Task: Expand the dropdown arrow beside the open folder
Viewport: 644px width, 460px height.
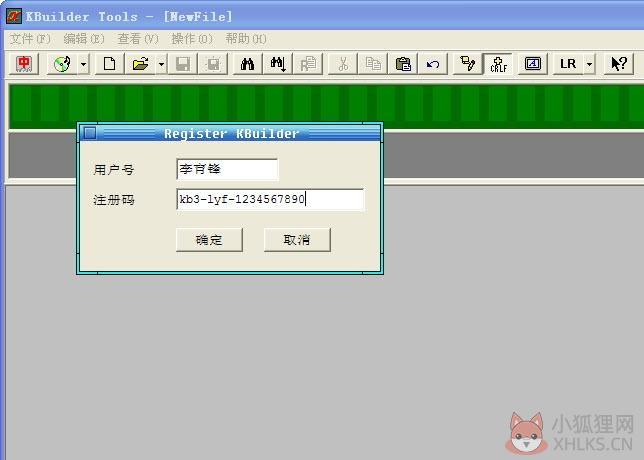Action: (x=161, y=64)
